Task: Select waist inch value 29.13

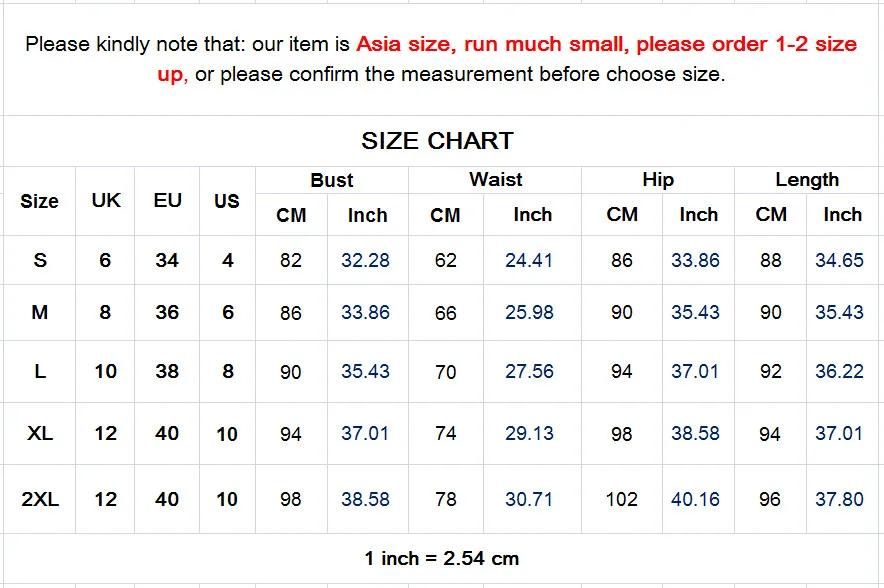Action: (x=529, y=434)
